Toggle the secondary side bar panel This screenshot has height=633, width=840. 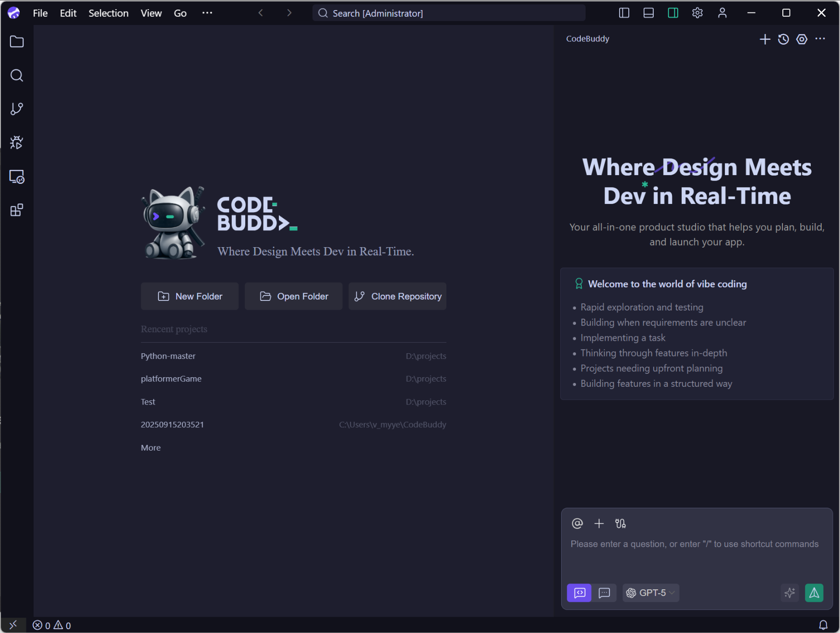click(x=672, y=13)
